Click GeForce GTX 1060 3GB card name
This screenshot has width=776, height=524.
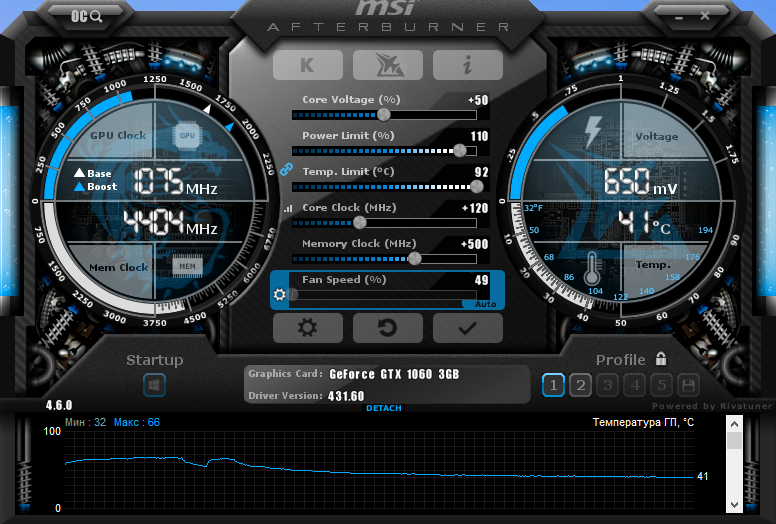394,374
